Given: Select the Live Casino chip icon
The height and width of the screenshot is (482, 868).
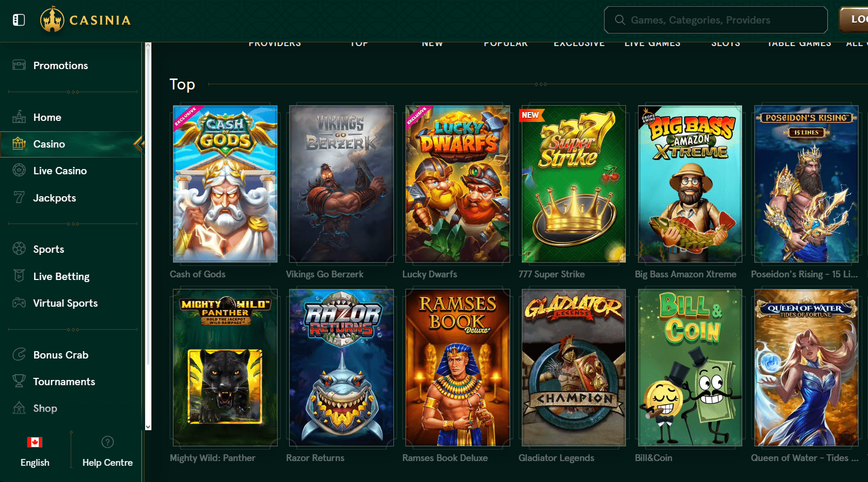Looking at the screenshot, I should click(19, 171).
